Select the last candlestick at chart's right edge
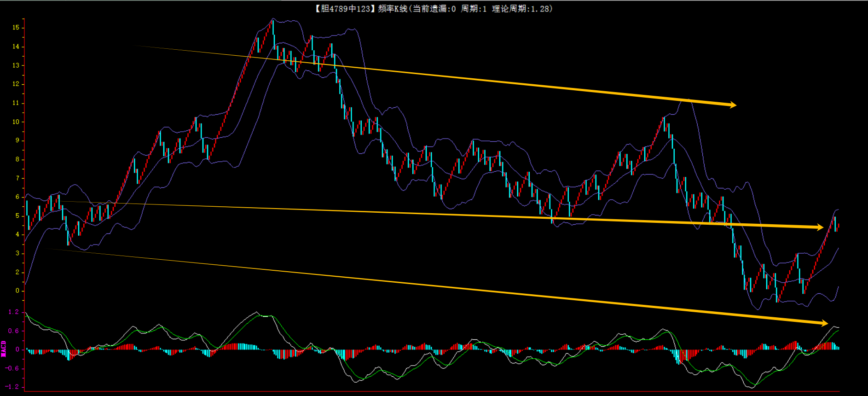868x396 pixels. point(838,225)
